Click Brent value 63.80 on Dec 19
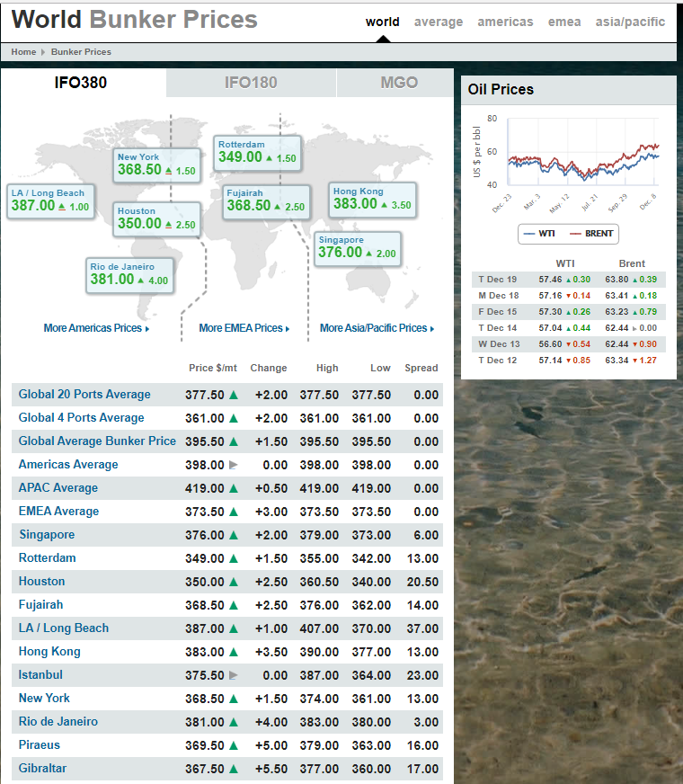The image size is (683, 784). click(616, 280)
